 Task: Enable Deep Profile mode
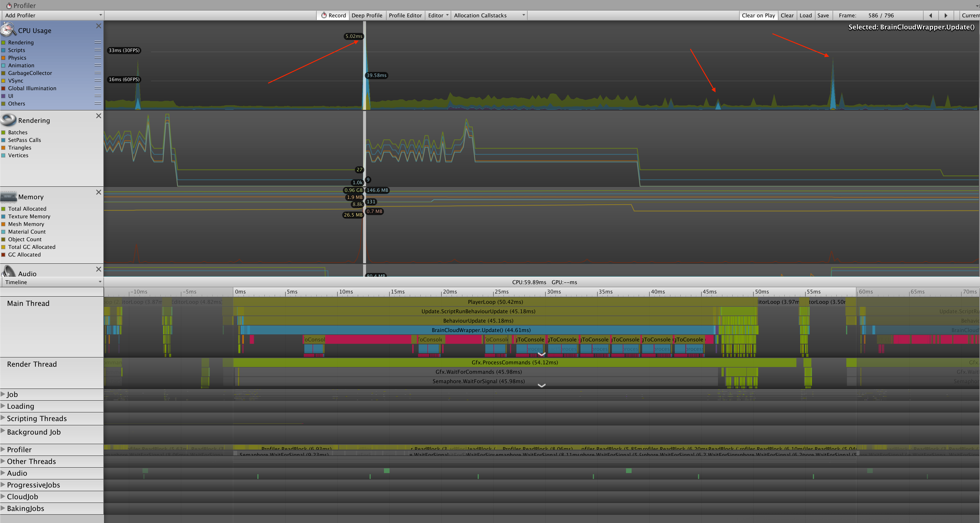pos(367,16)
